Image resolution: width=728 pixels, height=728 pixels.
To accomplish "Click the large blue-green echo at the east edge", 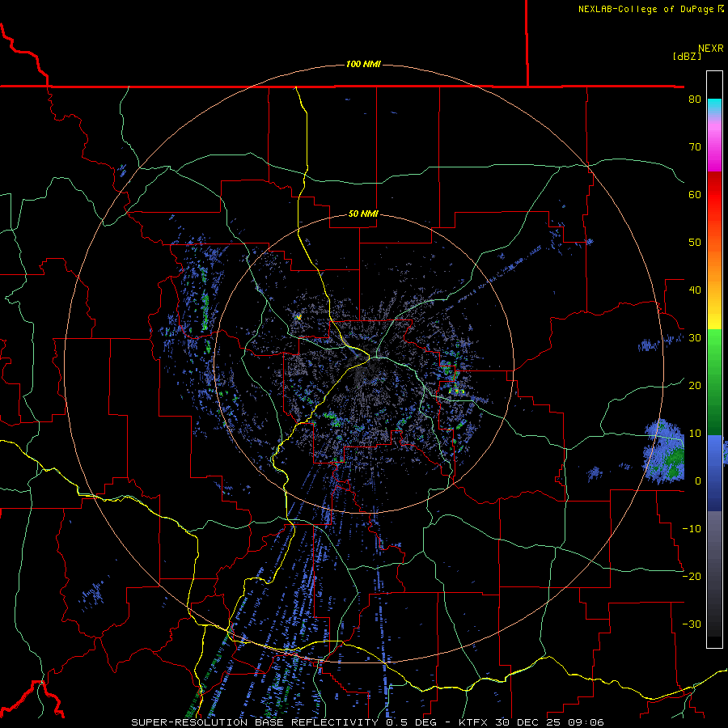I will pos(663,451).
